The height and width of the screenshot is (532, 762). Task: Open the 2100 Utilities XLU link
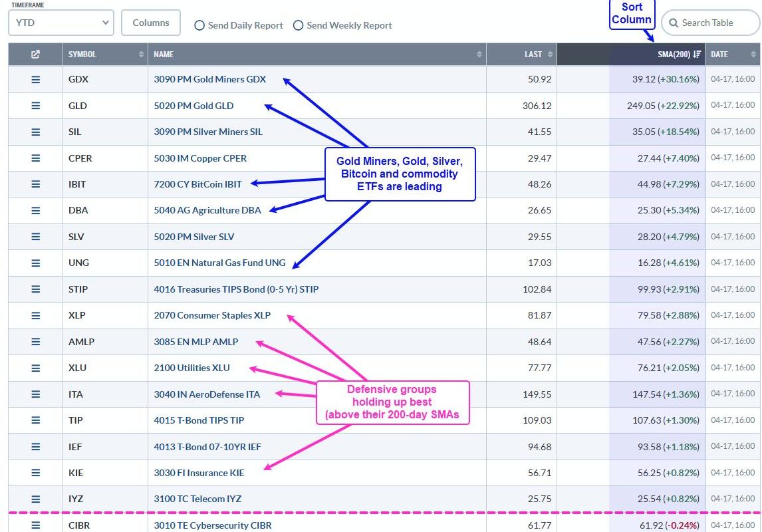pyautogui.click(x=192, y=368)
